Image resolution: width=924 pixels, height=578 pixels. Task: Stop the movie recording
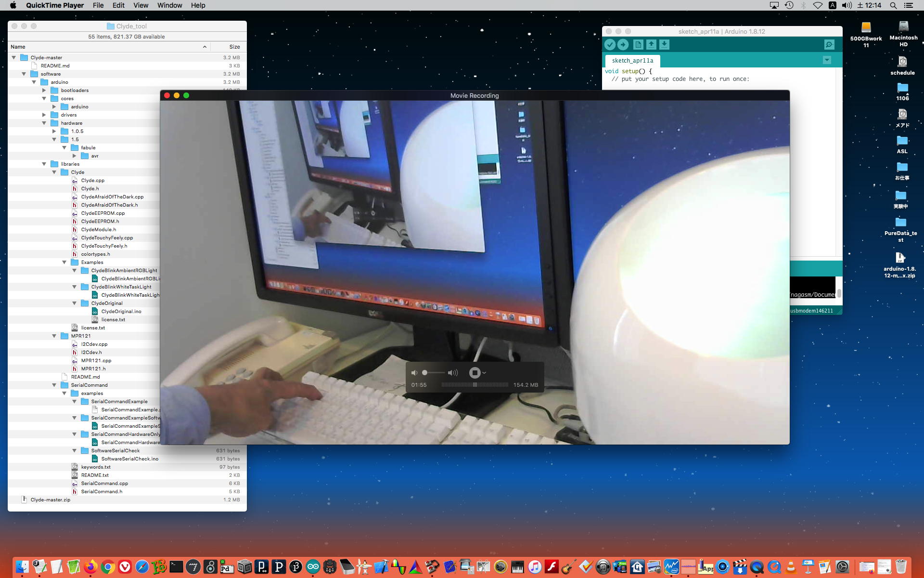[x=475, y=373]
